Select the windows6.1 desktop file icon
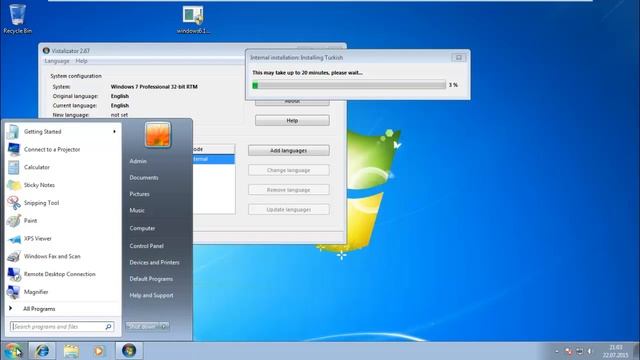Image resolution: width=640 pixels, height=360 pixels. point(193,19)
